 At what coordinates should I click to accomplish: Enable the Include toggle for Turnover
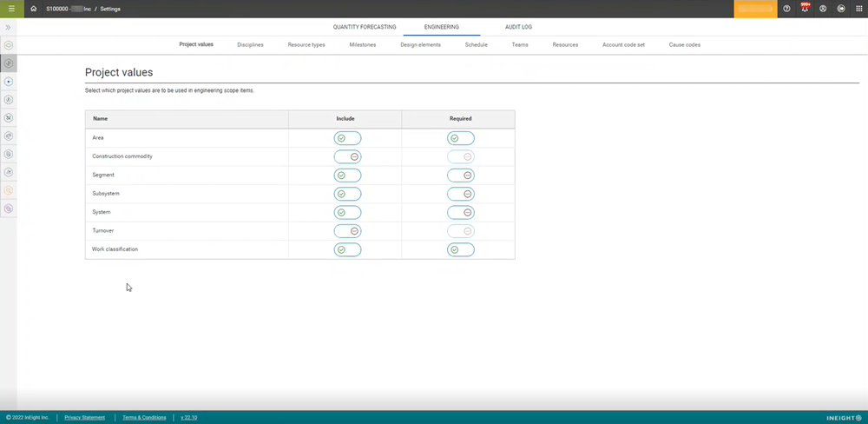(347, 231)
